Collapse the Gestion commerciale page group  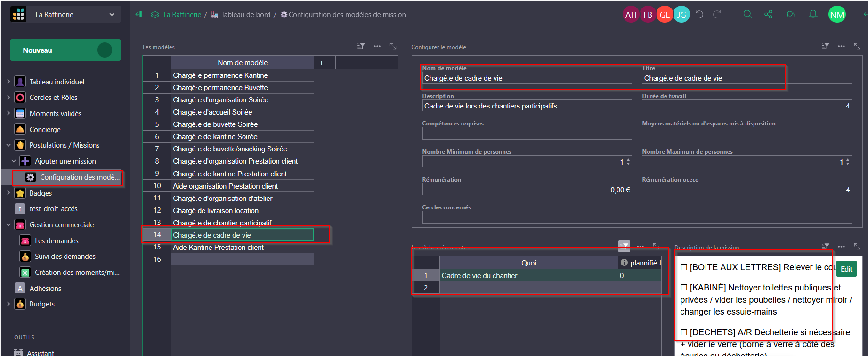click(x=8, y=225)
